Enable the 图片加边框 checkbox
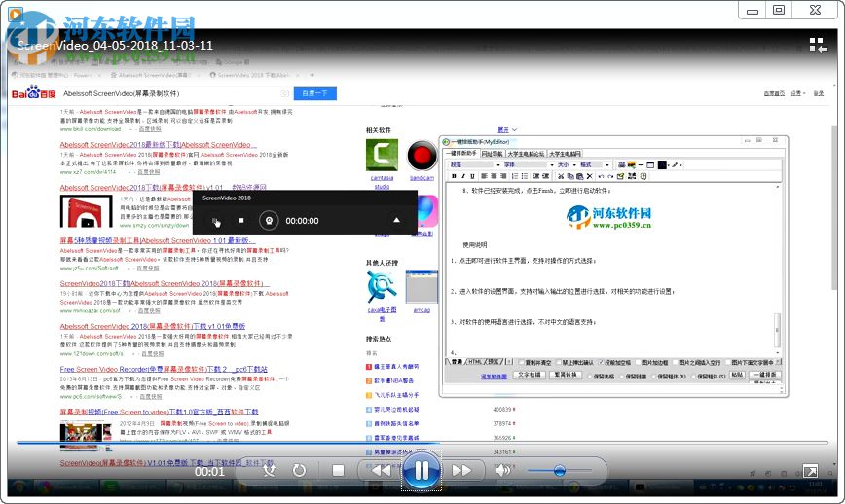The image size is (845, 504). [x=638, y=362]
